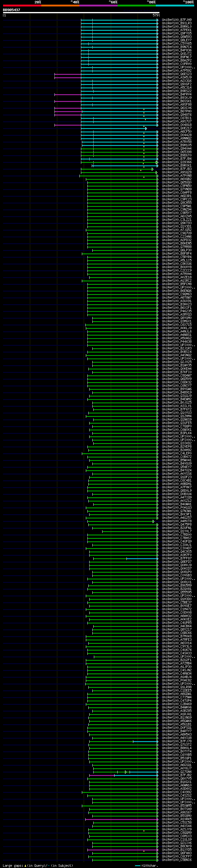Click the cyan 100% identity legend segment
This screenshot has width=197, height=868.
point(175,6)
